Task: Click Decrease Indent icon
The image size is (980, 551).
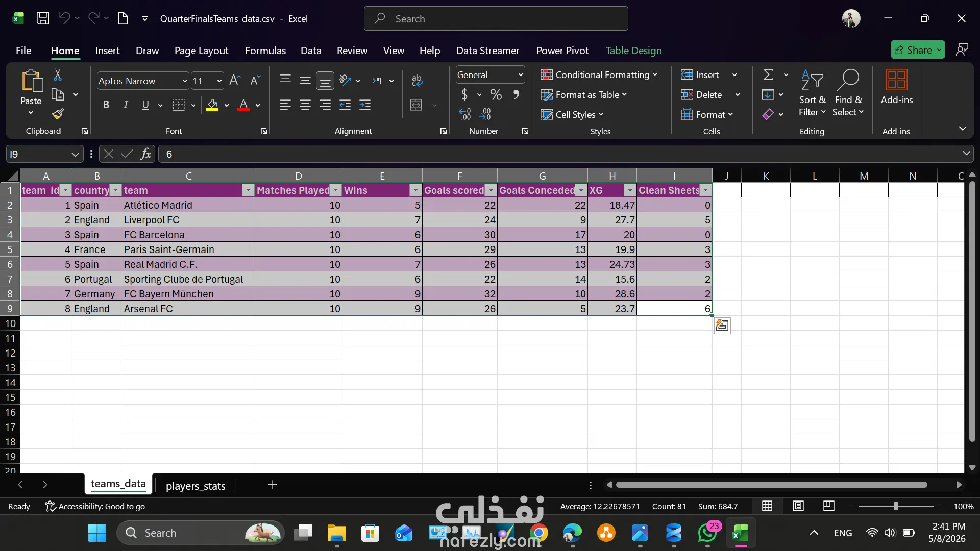Action: point(345,105)
